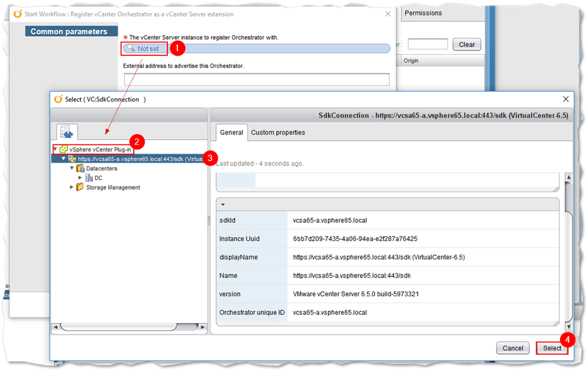Image resolution: width=588 pixels, height=371 pixels.
Task: Switch to the General tab
Action: pos(231,133)
